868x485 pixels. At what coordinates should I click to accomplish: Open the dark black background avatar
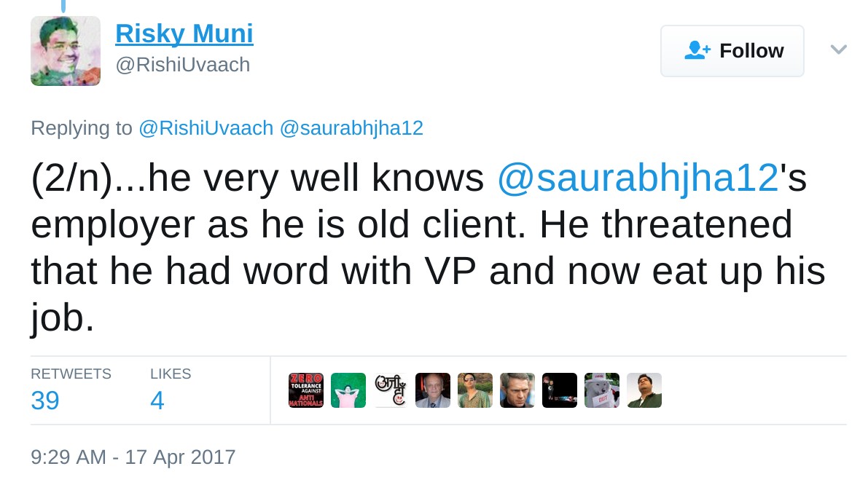pyautogui.click(x=560, y=390)
